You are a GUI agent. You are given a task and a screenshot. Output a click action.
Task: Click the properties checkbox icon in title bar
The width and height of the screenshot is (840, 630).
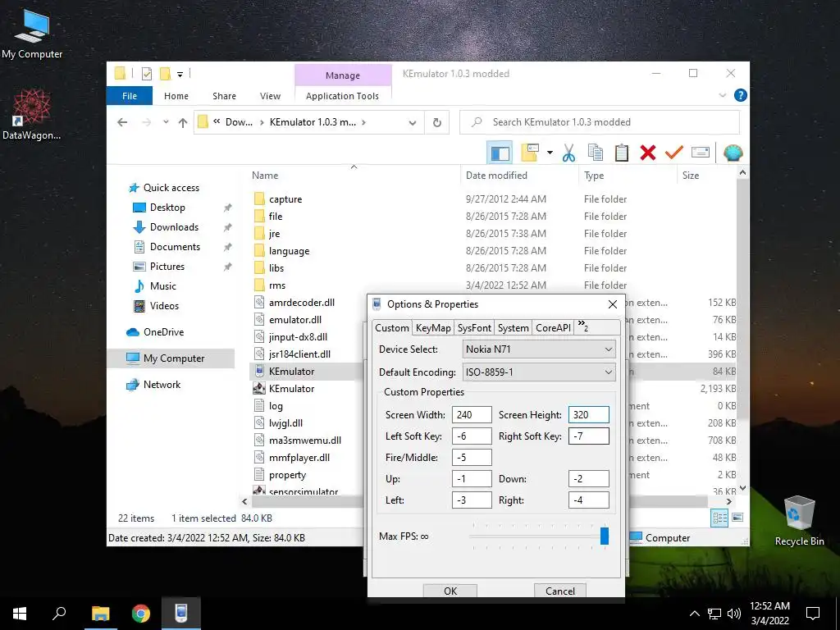coord(146,74)
